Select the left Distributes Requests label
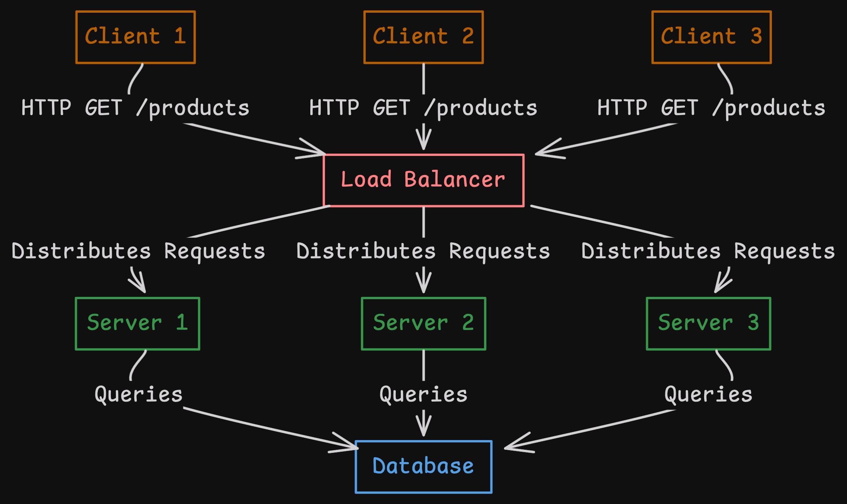The image size is (847, 504). pyautogui.click(x=138, y=251)
